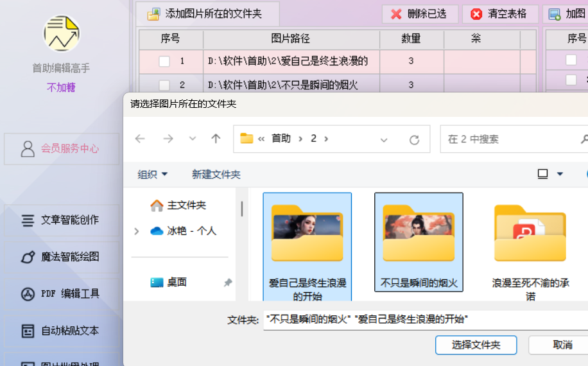Select 主文件夹 in navigation pane
The image size is (588, 366).
tap(186, 205)
